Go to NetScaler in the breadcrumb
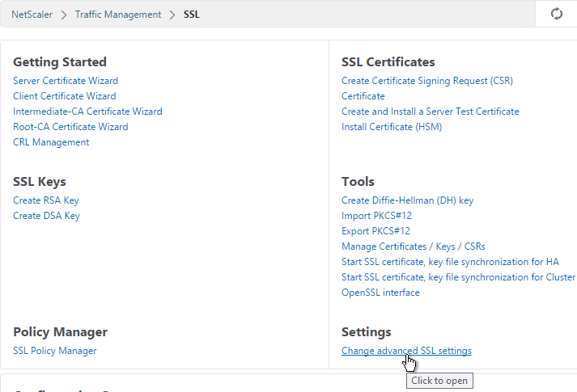Screen dimensions: 577x392 pos(32,15)
